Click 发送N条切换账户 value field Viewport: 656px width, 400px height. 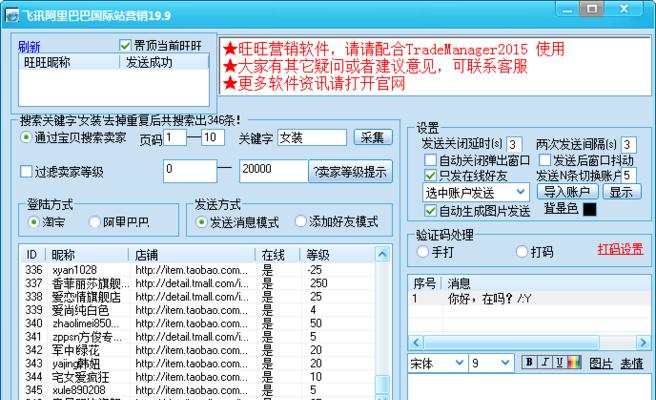coord(629,175)
